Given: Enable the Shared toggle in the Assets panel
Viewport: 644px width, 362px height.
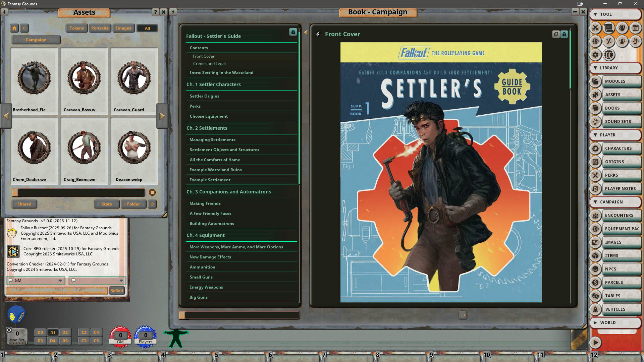Looking at the screenshot, I should 24,204.
